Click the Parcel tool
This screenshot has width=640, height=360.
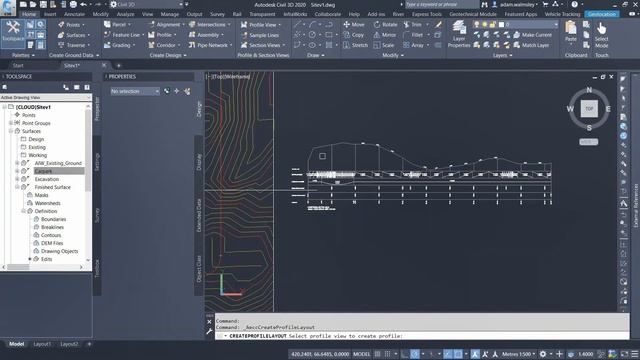[116, 24]
